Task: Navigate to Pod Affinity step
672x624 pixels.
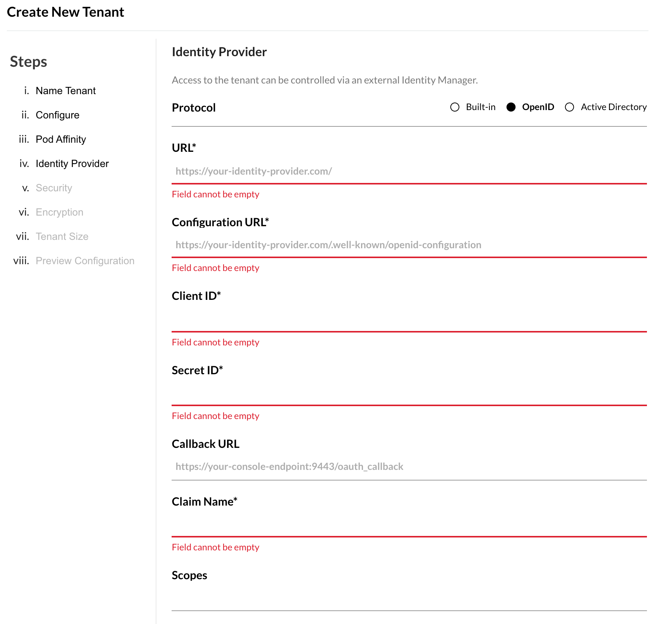Action: [61, 139]
